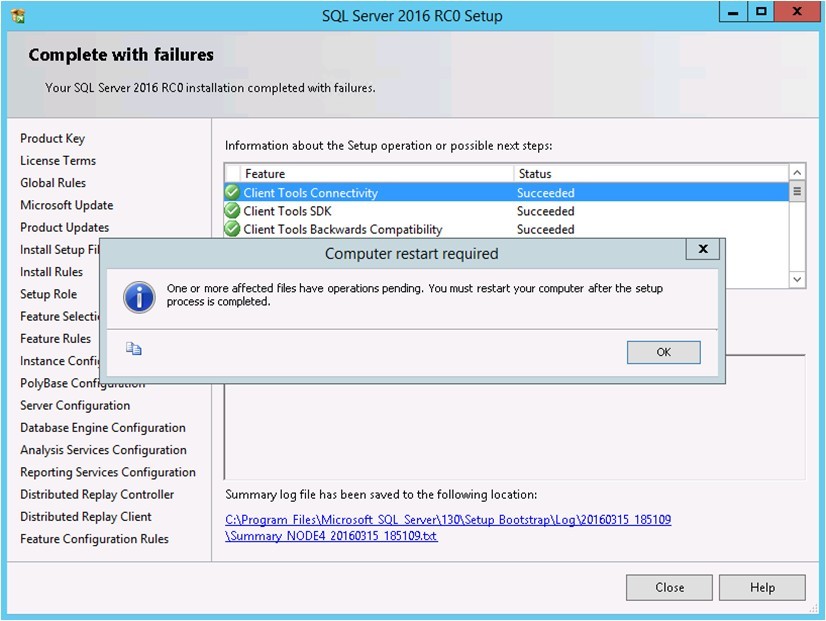The width and height of the screenshot is (826, 621).
Task: Select the Client Tools SDK row
Action: coord(506,211)
